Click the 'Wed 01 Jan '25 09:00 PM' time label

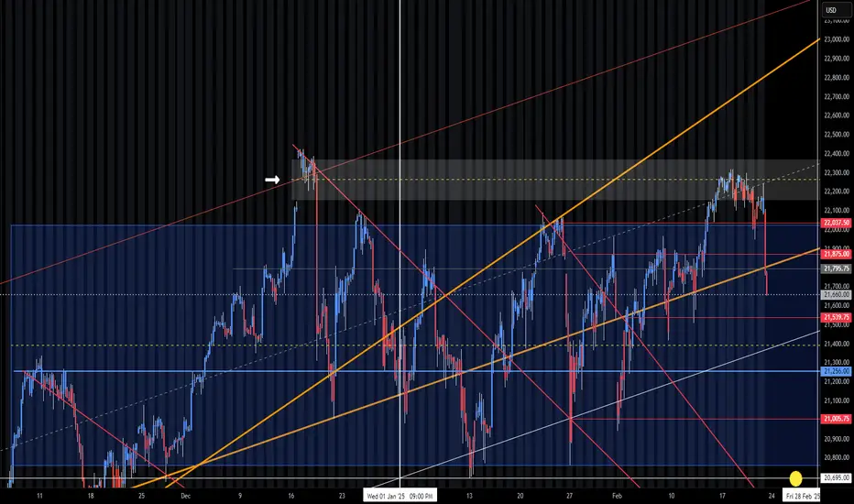pyautogui.click(x=400, y=496)
